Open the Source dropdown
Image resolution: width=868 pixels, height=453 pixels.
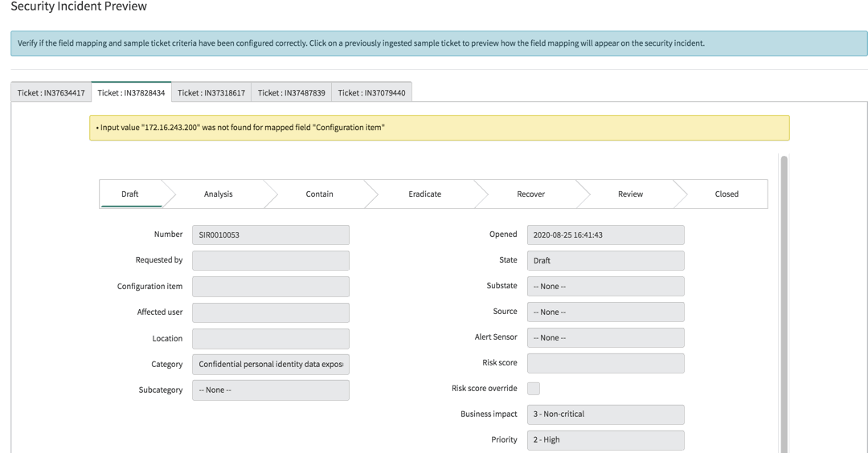[x=606, y=312]
